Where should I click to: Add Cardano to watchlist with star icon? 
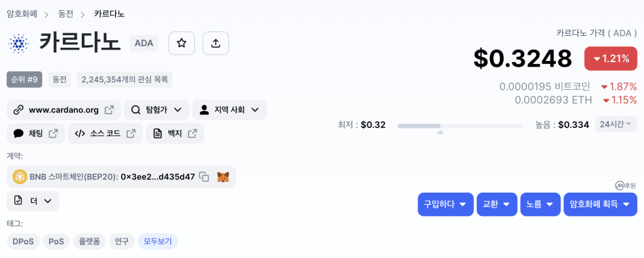182,43
